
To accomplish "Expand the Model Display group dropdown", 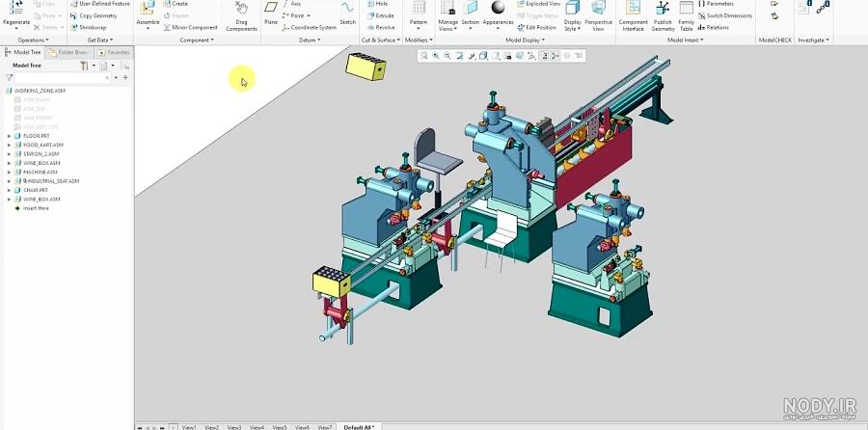I will (526, 40).
